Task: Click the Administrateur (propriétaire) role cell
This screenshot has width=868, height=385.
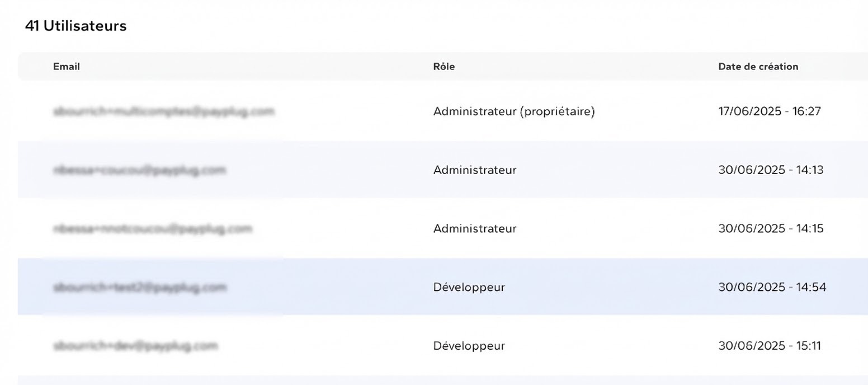Action: pos(513,111)
